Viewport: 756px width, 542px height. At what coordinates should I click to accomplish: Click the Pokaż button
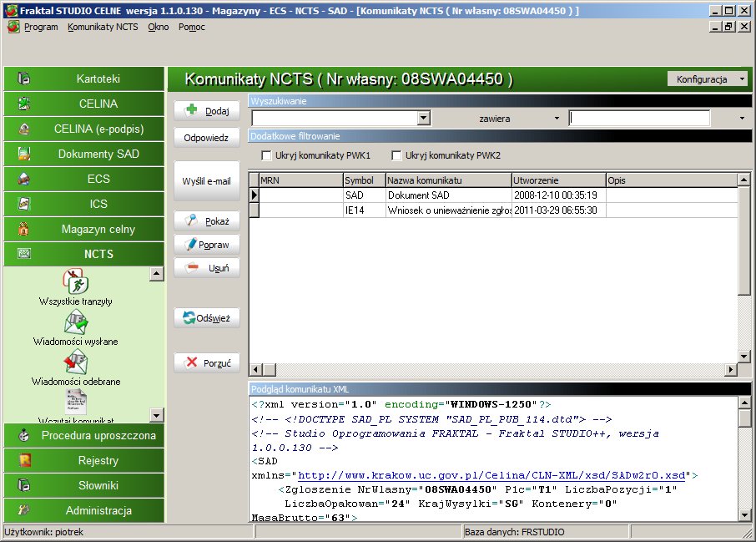tap(207, 221)
